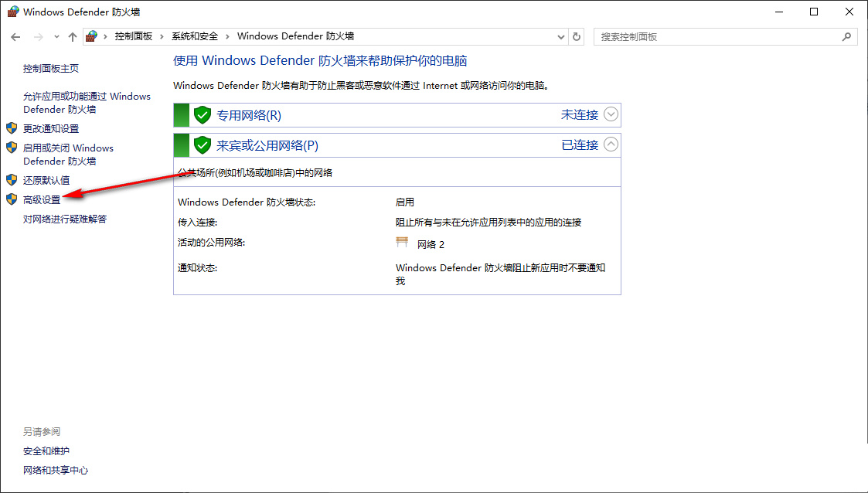Click green shield icon of 专用网络
Viewport: 868px width, 493px height.
pos(203,115)
